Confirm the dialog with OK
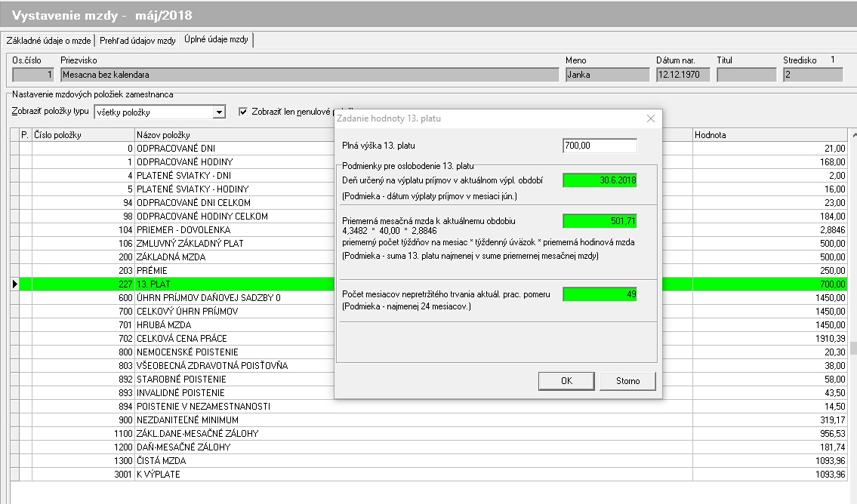This screenshot has height=504, width=857. point(566,381)
